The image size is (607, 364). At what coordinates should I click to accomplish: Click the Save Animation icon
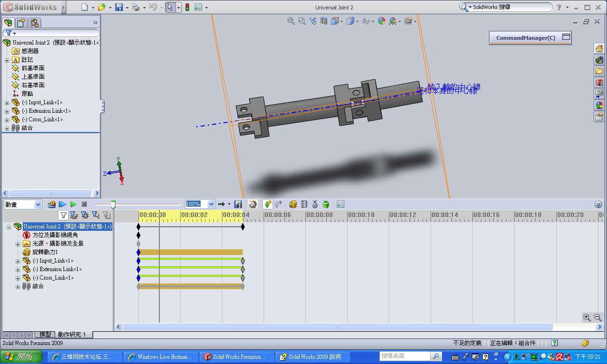click(238, 204)
